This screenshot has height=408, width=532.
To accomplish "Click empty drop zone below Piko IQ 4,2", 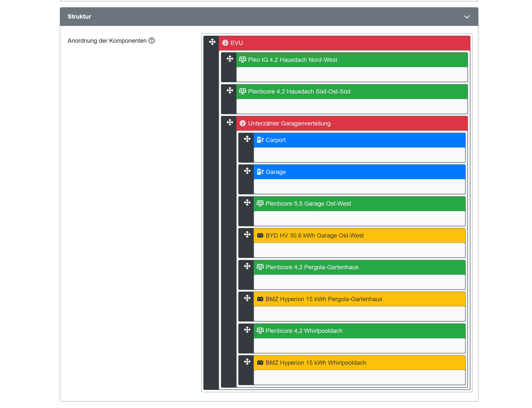I will (352, 74).
